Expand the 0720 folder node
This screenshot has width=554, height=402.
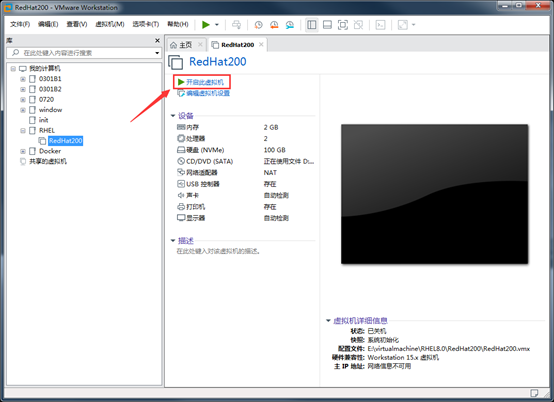click(23, 100)
